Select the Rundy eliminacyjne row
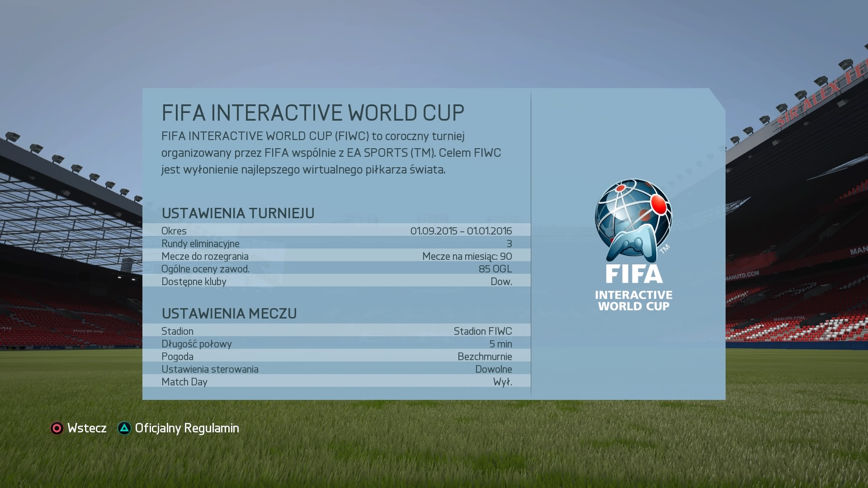 336,244
